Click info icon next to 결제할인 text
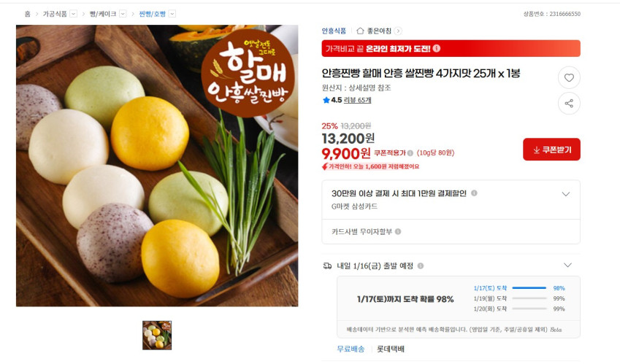 tap(474, 193)
